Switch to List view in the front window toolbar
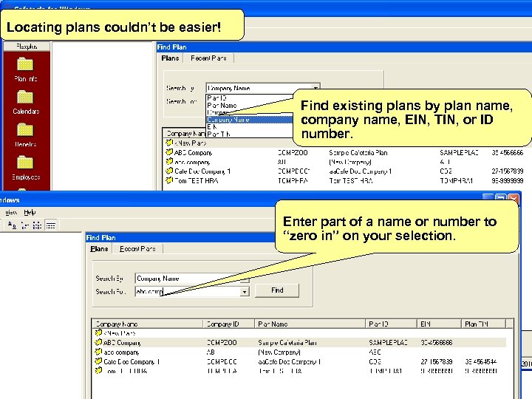Viewport: 532px width, 399px height. (38, 225)
